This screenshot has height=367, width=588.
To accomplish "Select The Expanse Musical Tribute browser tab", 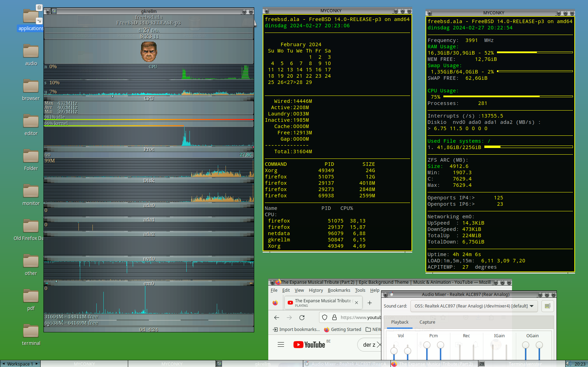I will pyautogui.click(x=323, y=303).
